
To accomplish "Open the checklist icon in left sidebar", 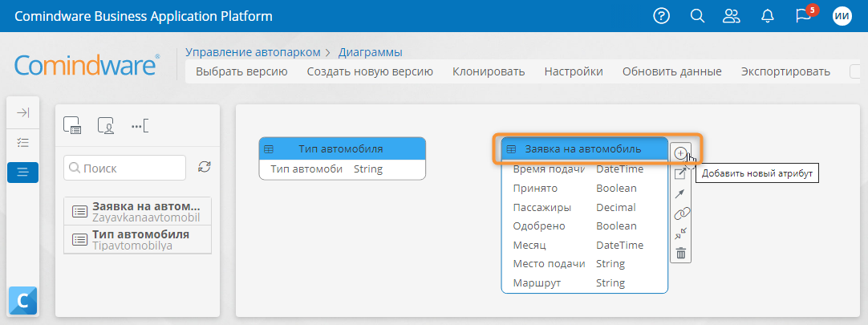I will pyautogui.click(x=22, y=143).
